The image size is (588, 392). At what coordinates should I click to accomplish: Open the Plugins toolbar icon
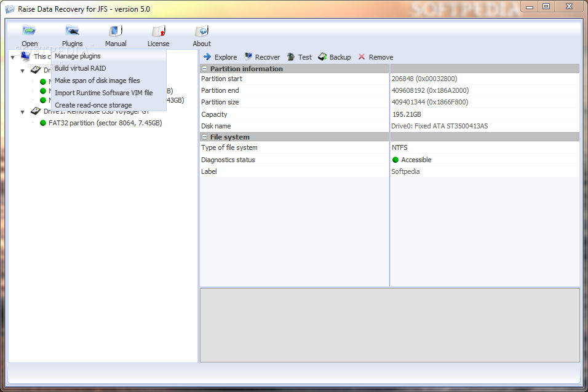(x=72, y=30)
